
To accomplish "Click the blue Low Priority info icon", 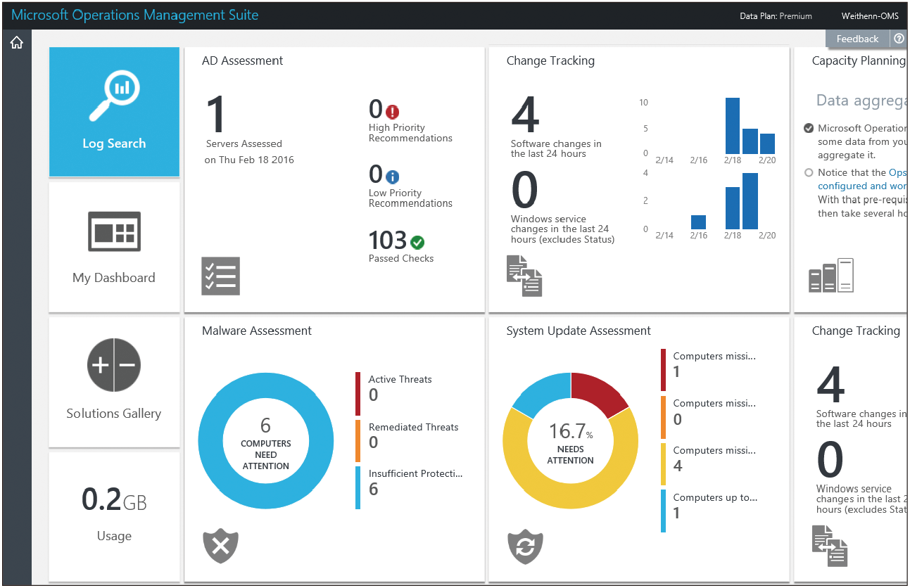I will coord(393,177).
